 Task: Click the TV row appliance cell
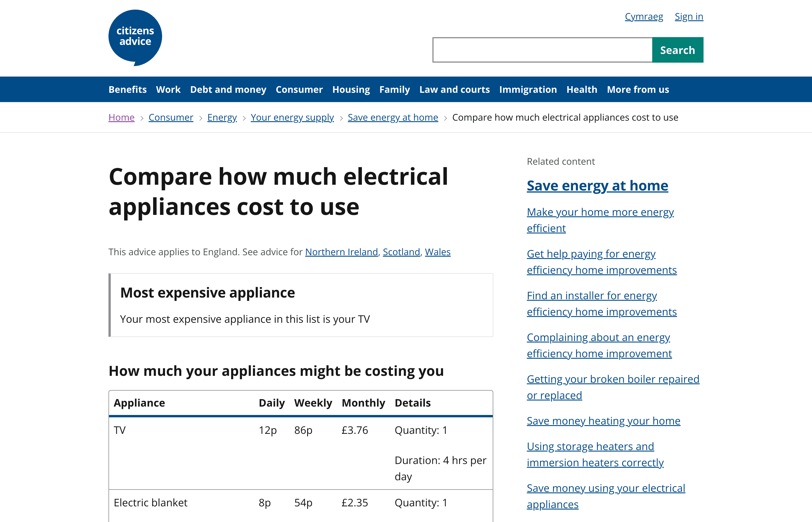click(120, 430)
